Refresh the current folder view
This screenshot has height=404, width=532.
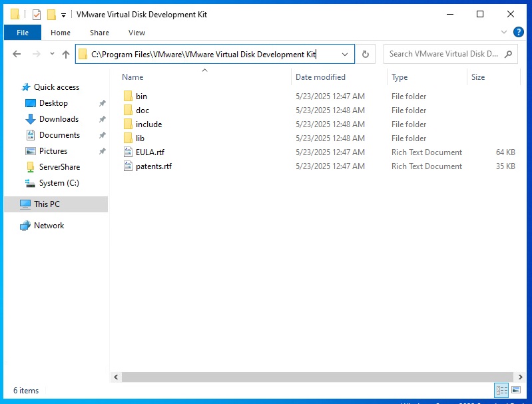pos(365,55)
